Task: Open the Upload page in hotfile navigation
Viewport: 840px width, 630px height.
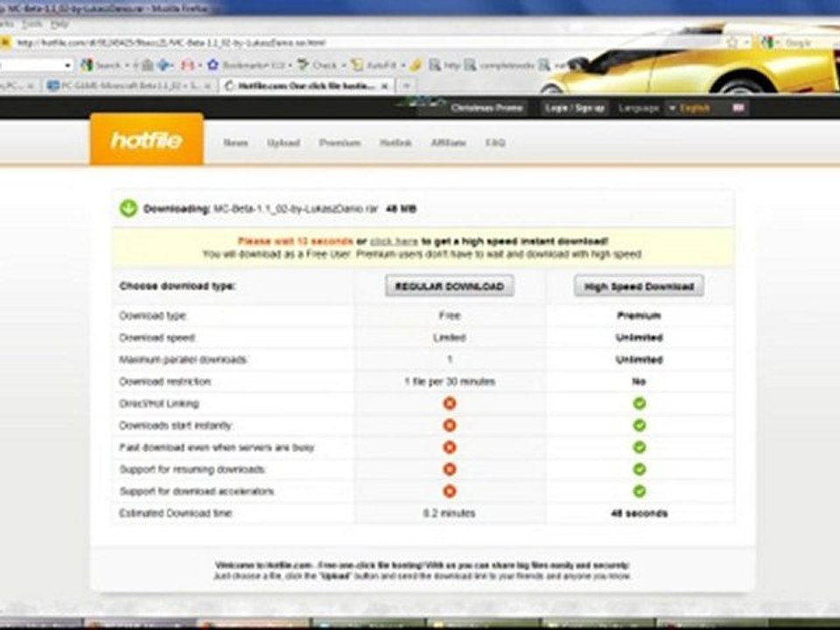Action: (x=283, y=143)
